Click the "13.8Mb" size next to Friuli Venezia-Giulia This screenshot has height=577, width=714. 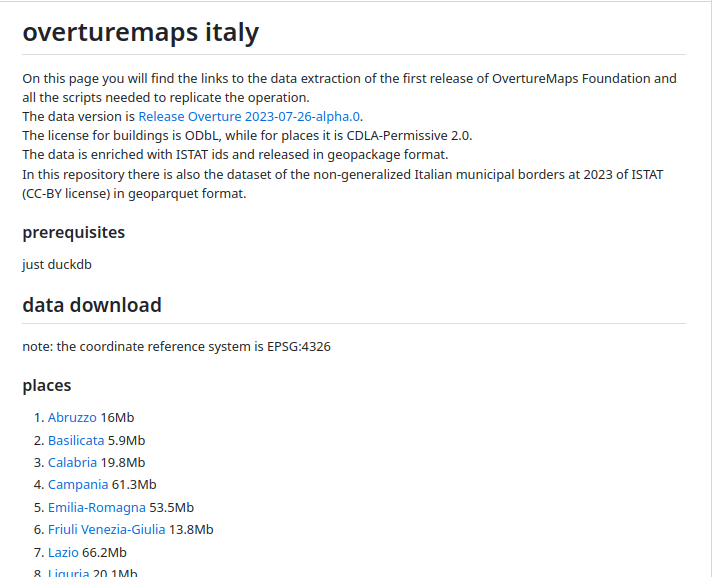[x=191, y=530]
